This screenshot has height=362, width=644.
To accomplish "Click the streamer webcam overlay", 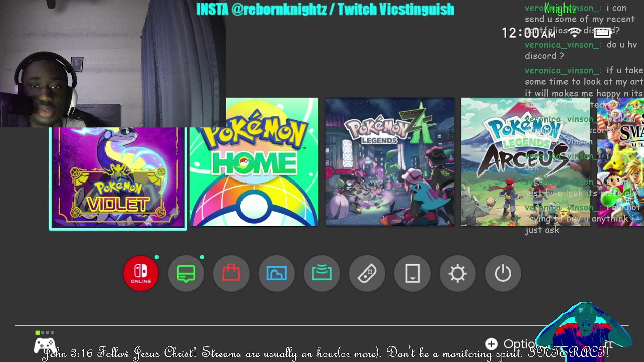I will point(113,63).
